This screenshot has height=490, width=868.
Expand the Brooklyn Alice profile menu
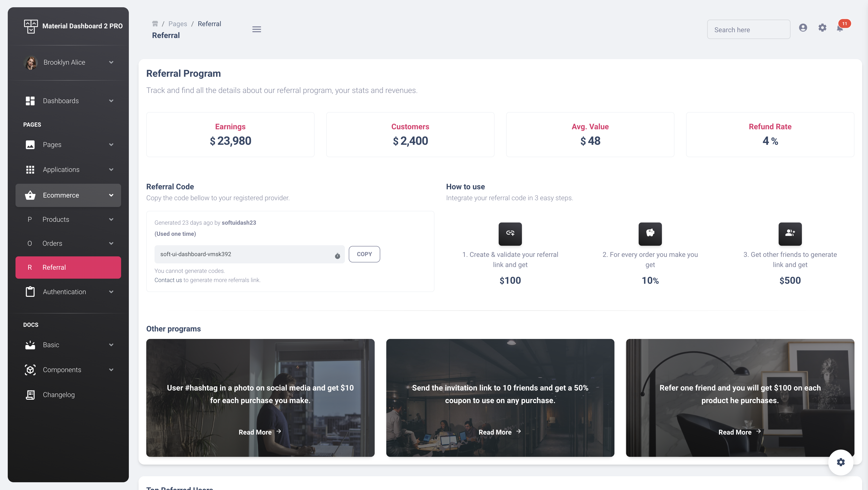click(68, 62)
